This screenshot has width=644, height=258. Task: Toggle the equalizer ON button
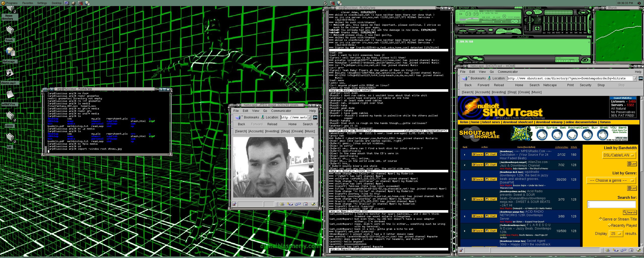tap(529, 13)
